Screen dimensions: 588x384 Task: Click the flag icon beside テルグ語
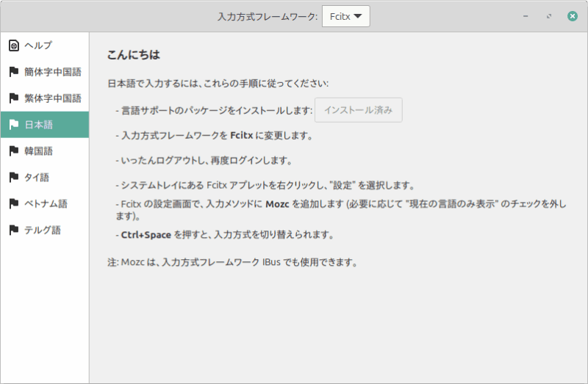(x=13, y=231)
